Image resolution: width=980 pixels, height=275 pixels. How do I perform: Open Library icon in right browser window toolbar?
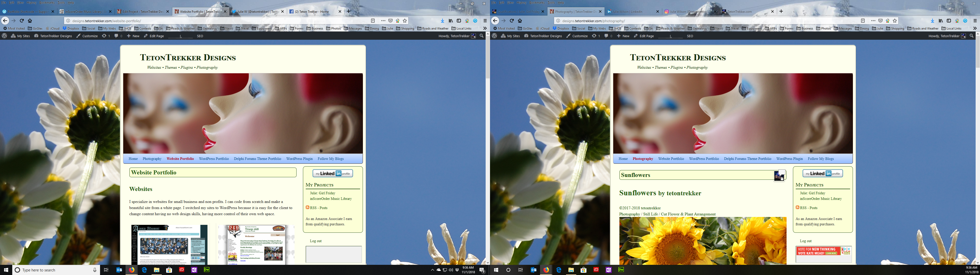(940, 21)
